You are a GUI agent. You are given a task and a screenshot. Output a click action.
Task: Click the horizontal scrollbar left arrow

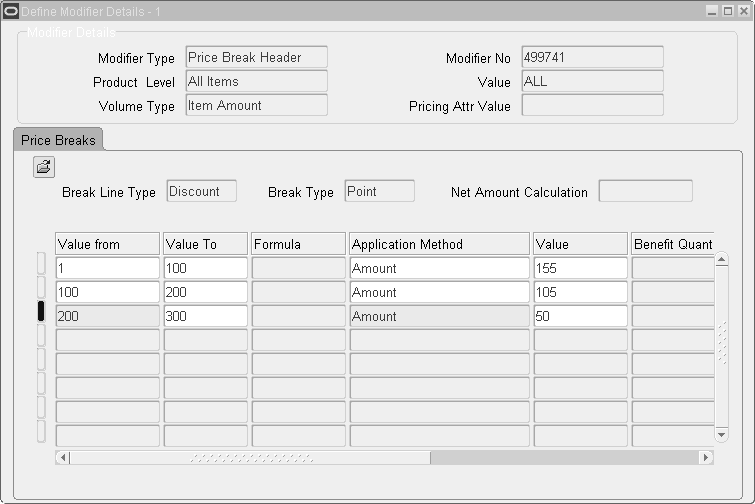click(63, 457)
